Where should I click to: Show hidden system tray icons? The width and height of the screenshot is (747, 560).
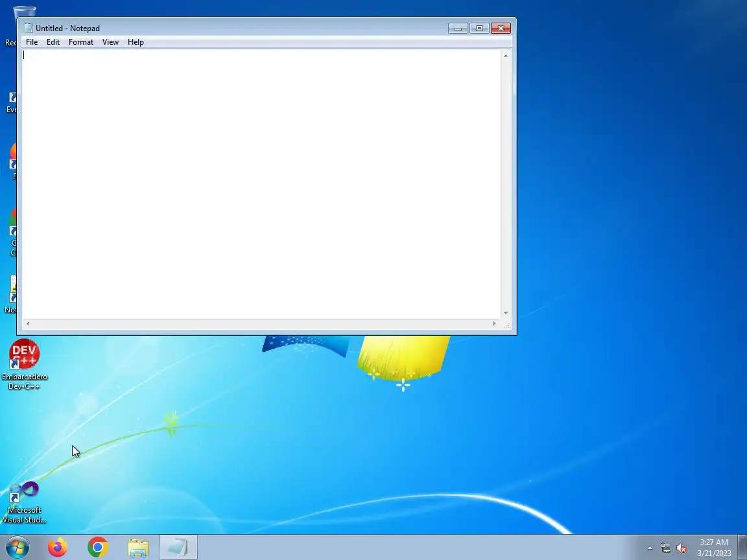[x=650, y=548]
